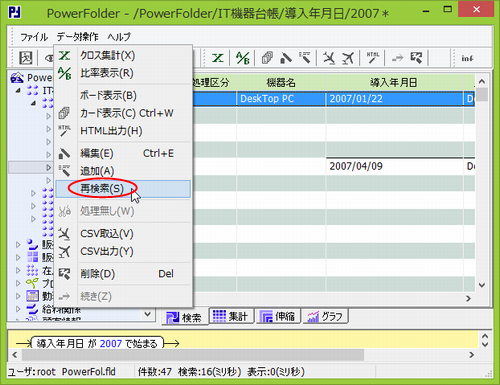The image size is (500, 385).
Task: Click the card display toolbar icon
Action: click(267, 58)
